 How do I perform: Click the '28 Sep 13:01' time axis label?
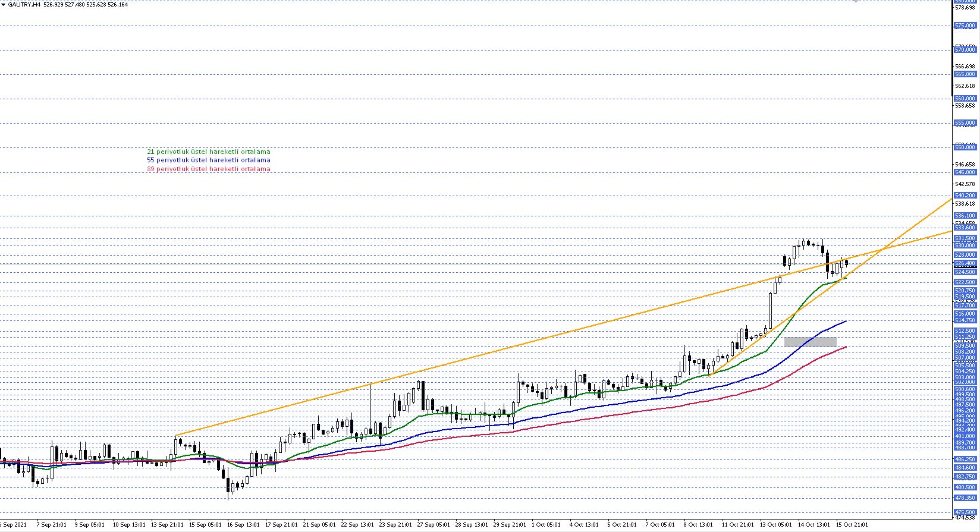(472, 525)
